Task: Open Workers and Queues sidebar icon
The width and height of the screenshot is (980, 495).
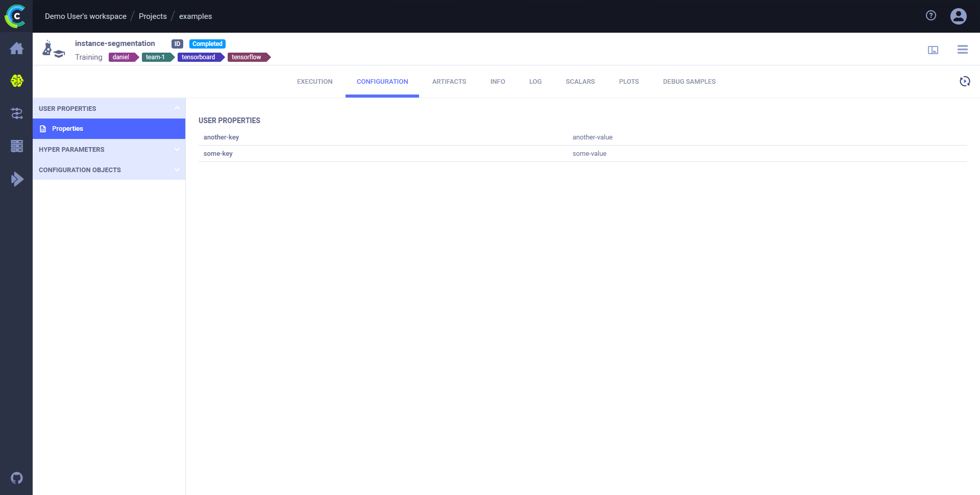Action: pos(16,179)
